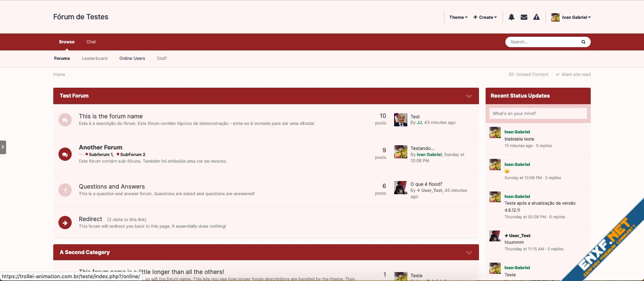
Task: Open the Unread Content link
Action: point(528,74)
